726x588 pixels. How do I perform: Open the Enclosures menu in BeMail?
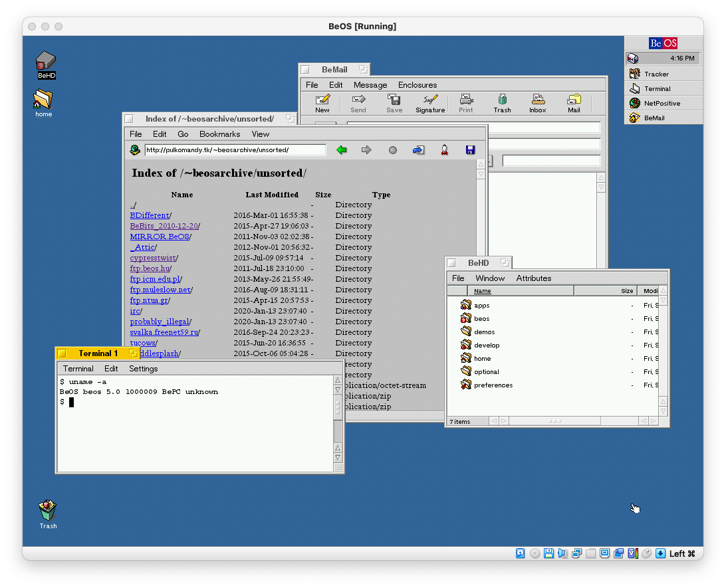(x=417, y=85)
